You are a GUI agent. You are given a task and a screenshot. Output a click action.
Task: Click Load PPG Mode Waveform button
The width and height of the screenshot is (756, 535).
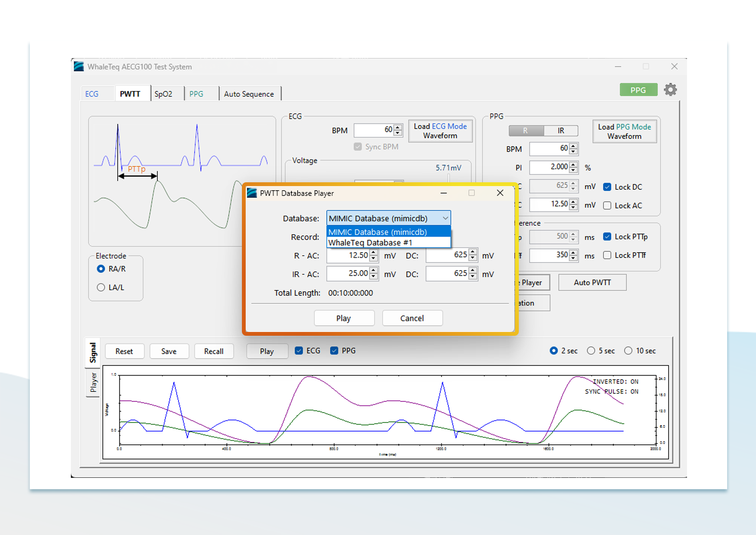tap(624, 131)
